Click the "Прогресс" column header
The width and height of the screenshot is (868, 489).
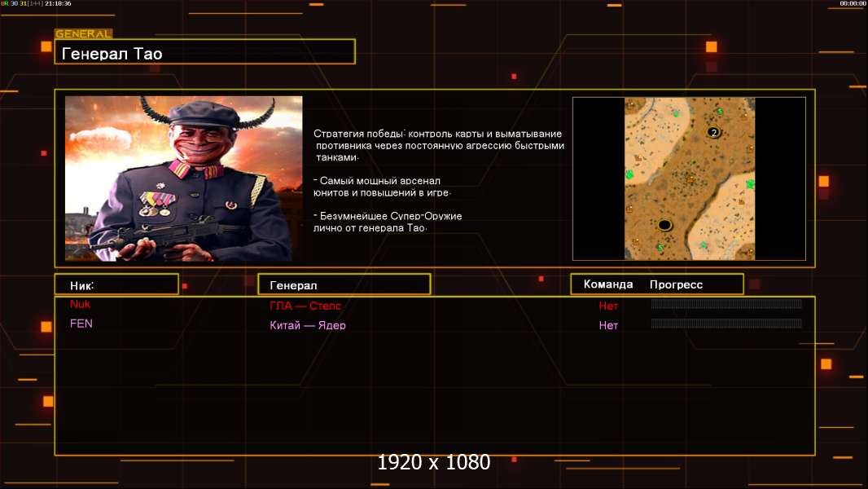coord(676,284)
